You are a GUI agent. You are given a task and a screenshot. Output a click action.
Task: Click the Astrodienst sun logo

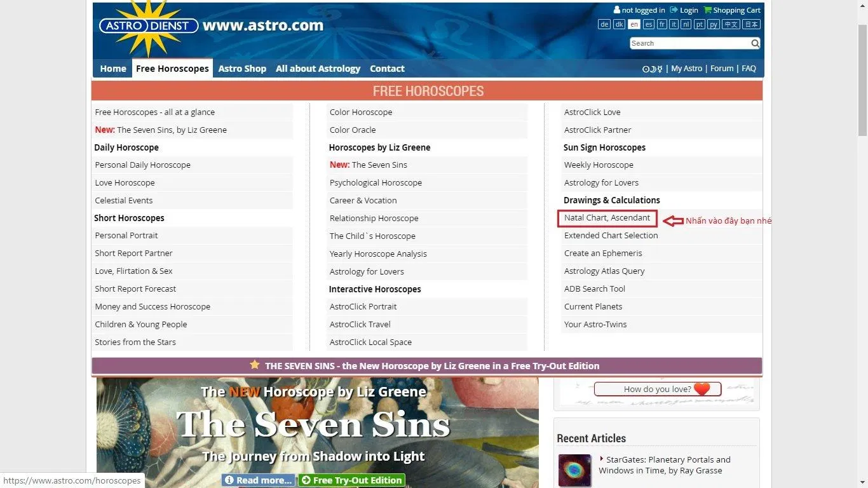pyautogui.click(x=147, y=27)
